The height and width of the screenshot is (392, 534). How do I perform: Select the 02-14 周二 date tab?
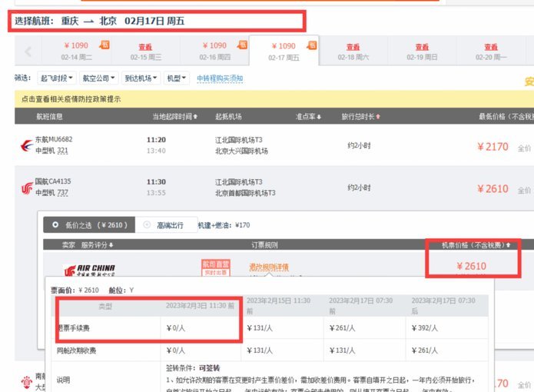tap(77, 51)
